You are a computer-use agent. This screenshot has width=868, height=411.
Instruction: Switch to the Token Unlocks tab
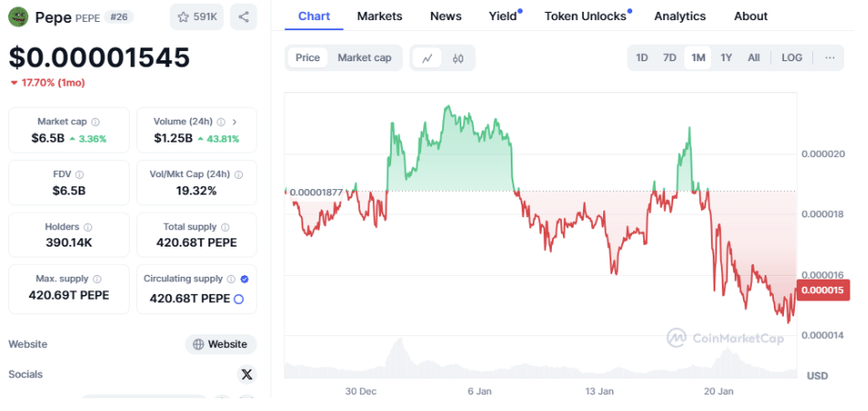pos(586,16)
